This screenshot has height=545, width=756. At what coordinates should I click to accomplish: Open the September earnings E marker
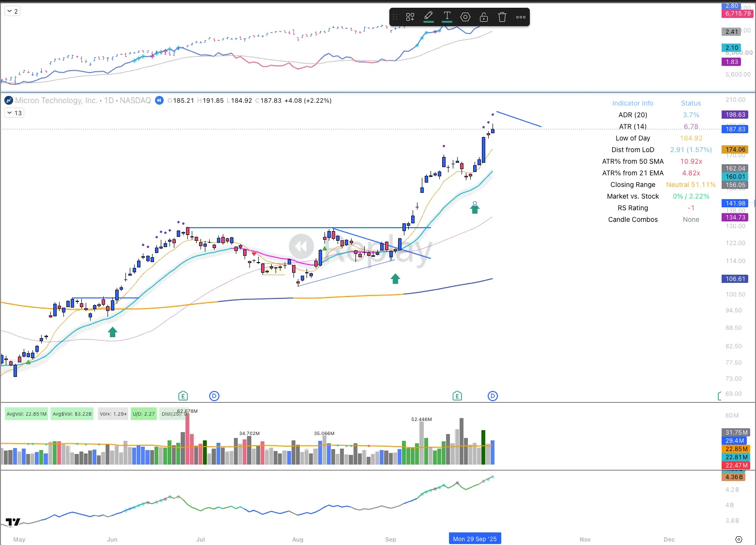pyautogui.click(x=457, y=396)
